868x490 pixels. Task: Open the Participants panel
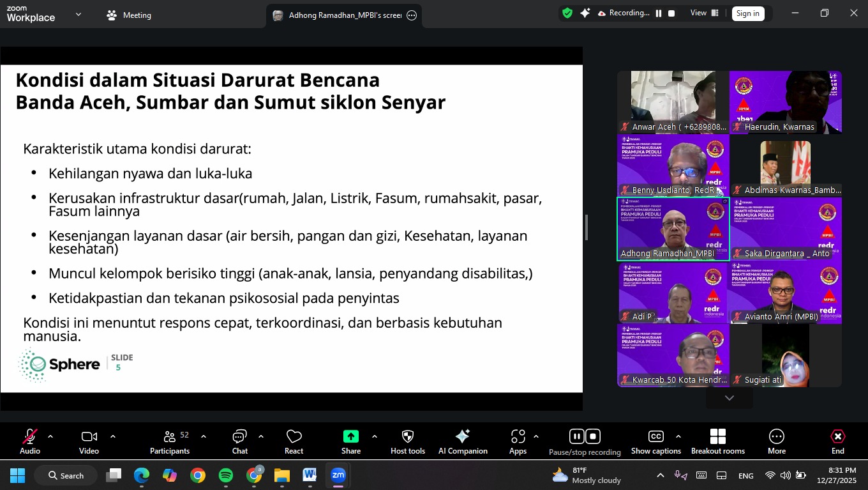point(170,441)
